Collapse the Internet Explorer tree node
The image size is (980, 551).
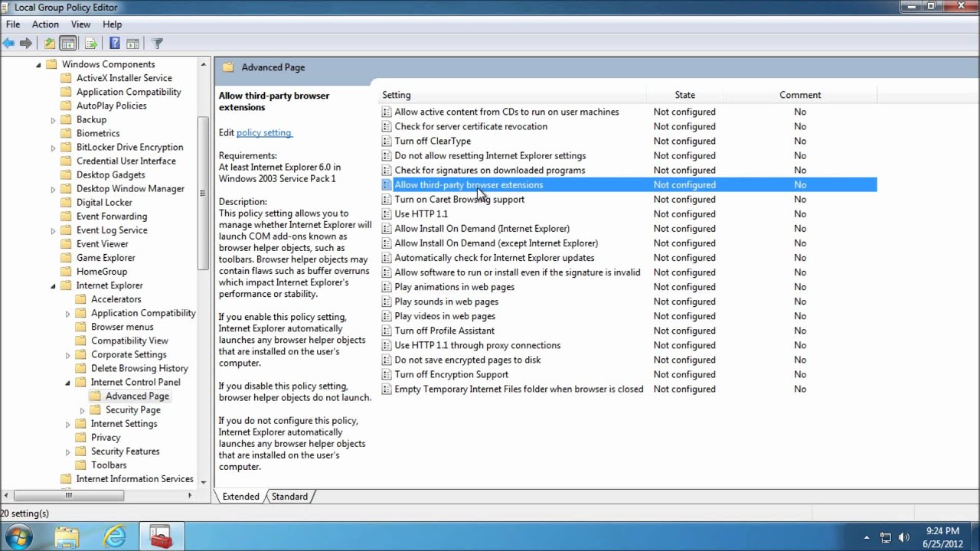(53, 286)
